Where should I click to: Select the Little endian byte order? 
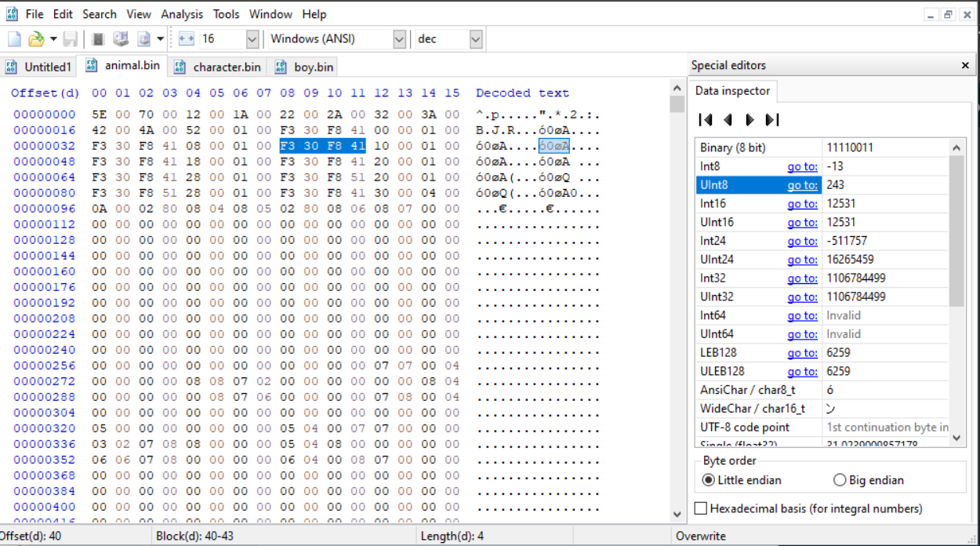click(x=742, y=480)
